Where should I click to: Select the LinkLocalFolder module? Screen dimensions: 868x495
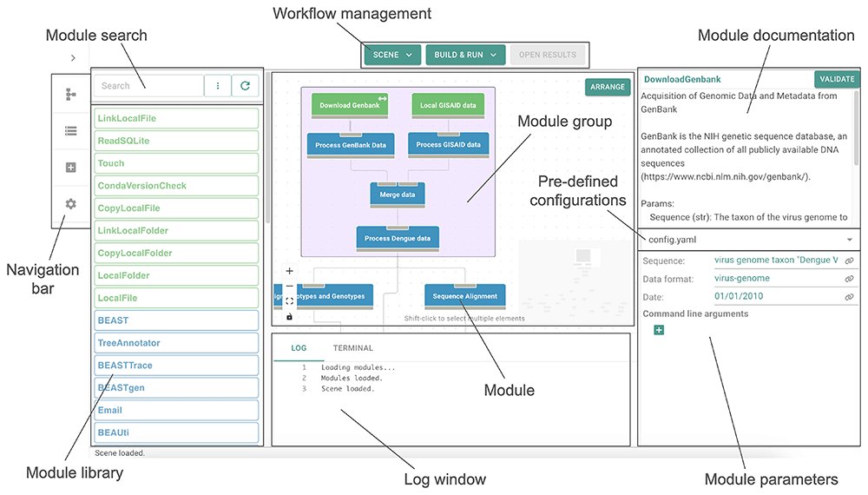pyautogui.click(x=176, y=230)
